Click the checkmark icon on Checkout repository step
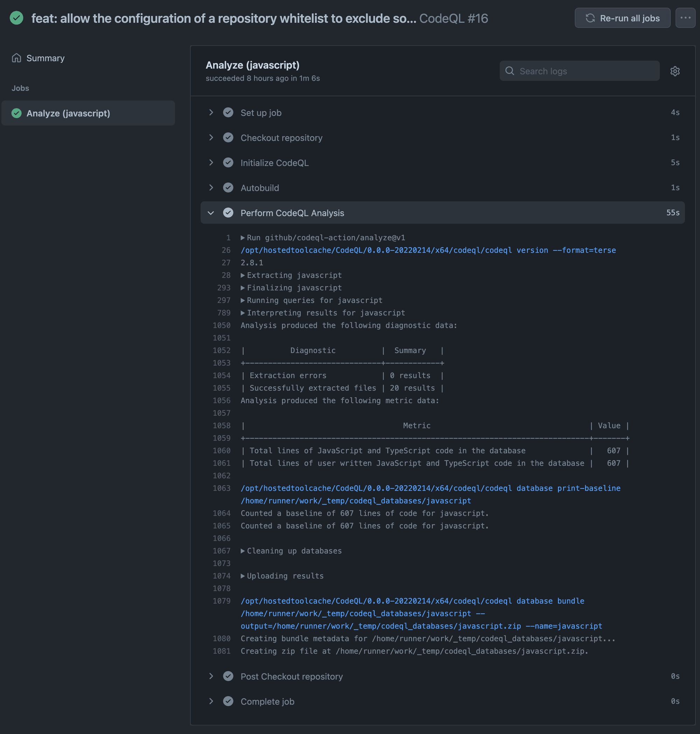Screen dimensions: 700x734 tap(228, 137)
